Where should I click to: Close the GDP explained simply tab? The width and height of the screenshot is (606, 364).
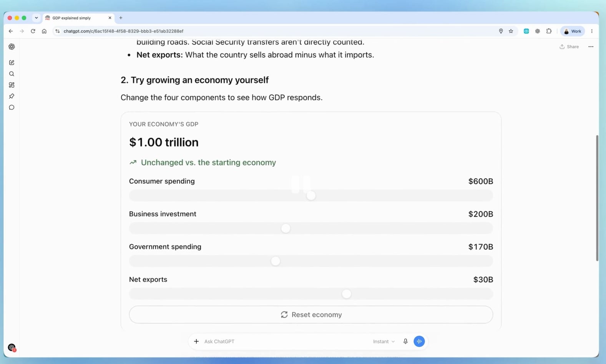(x=110, y=18)
